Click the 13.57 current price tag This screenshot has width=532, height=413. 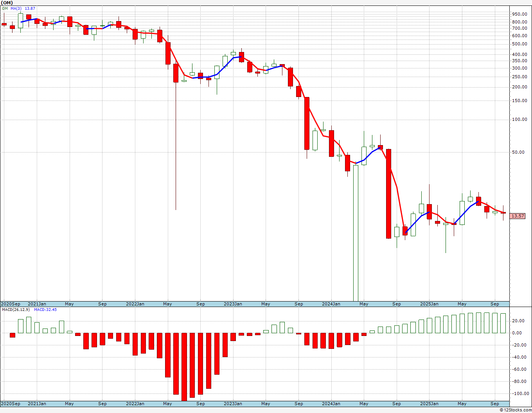pyautogui.click(x=518, y=216)
